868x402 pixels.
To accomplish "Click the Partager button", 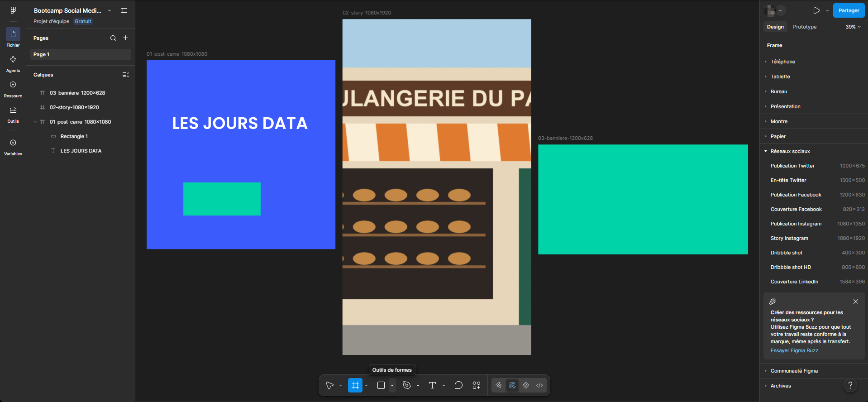I will pyautogui.click(x=849, y=10).
